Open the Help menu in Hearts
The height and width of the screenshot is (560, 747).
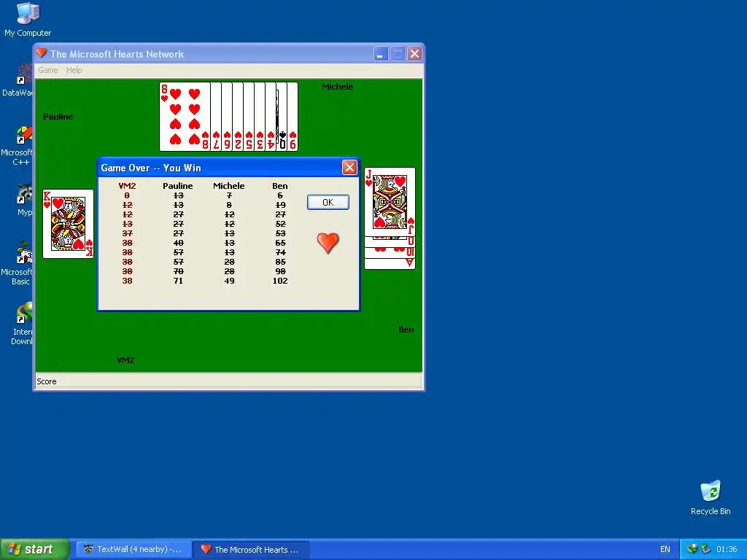coord(74,70)
